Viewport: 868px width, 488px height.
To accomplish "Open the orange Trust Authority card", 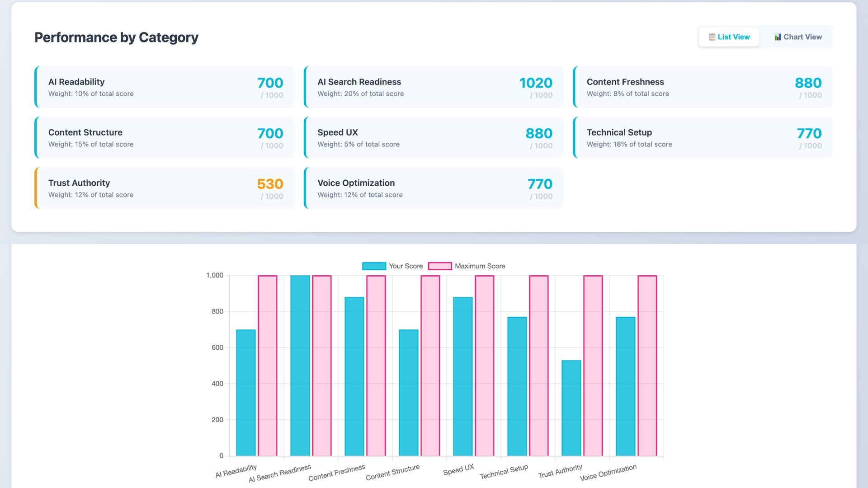I will pyautogui.click(x=165, y=188).
